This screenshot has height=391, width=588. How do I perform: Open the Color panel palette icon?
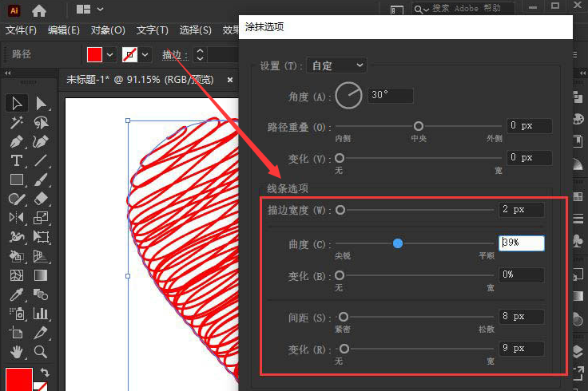pos(578,120)
